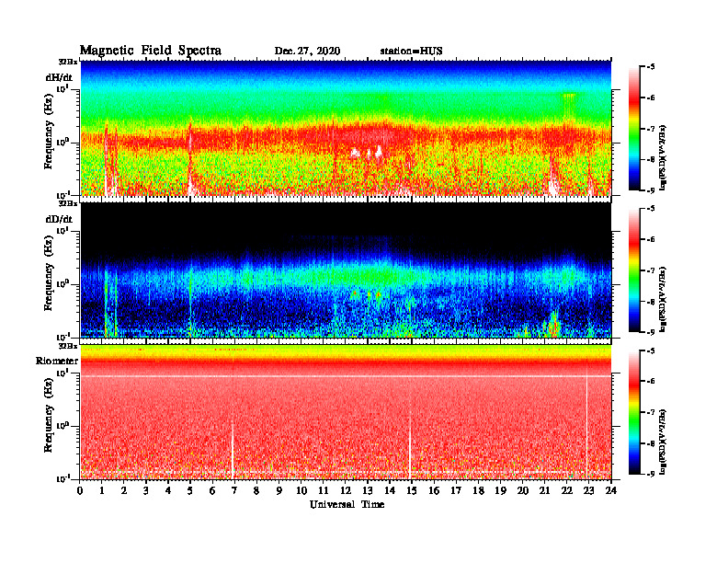728x563 pixels.
Task: Click hour "10" on the Universal Time axis
Action: coord(301,490)
